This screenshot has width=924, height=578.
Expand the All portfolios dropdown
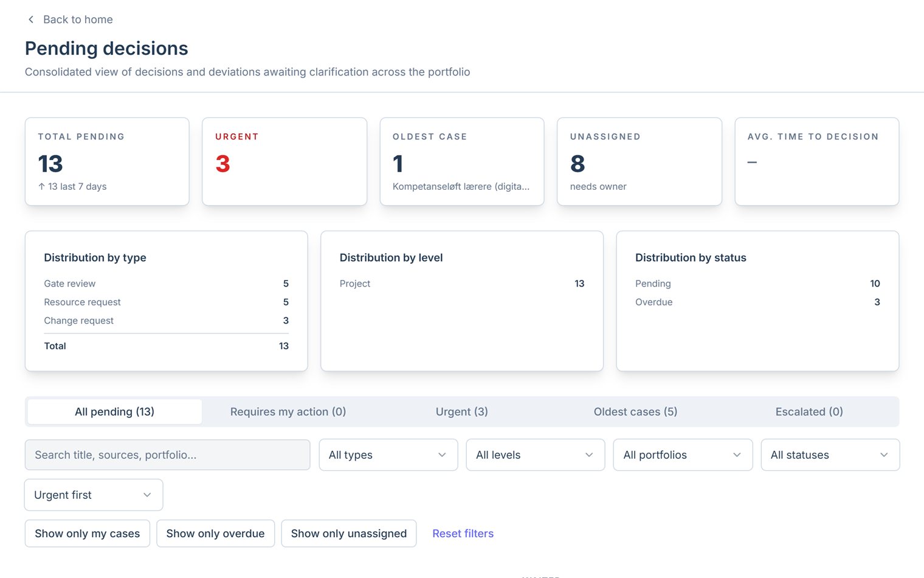(x=683, y=455)
